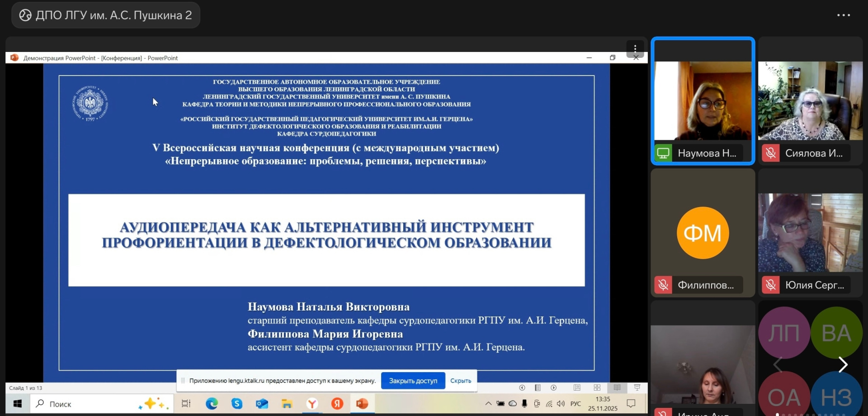Start the slideshow from the status bar
Screen dimensions: 868x416
click(637, 388)
